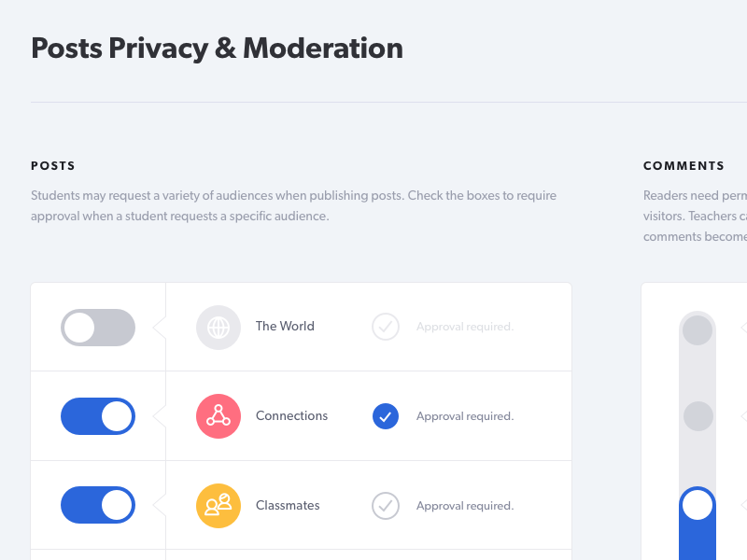Image resolution: width=747 pixels, height=560 pixels.
Task: Click the blue comments slider handle
Action: pos(698,505)
